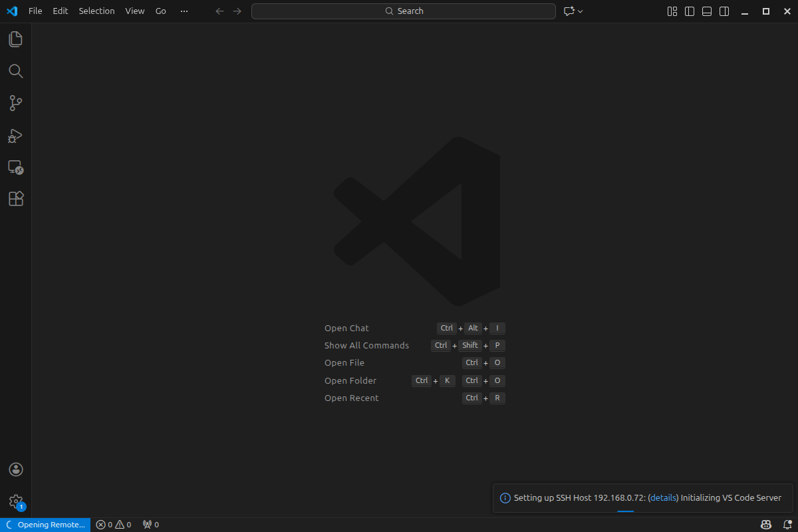Open the notifications bell
798x532 pixels.
(787, 525)
